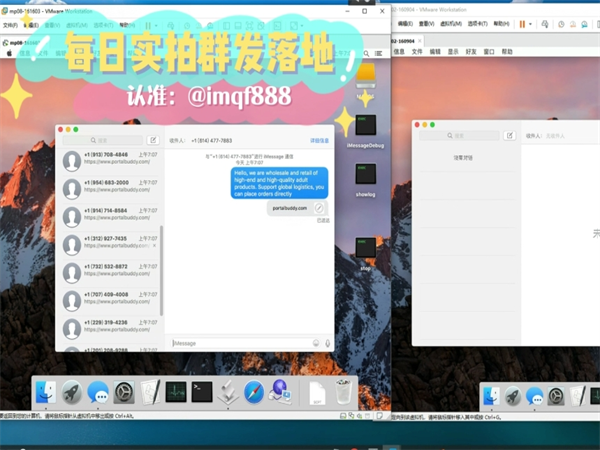The height and width of the screenshot is (450, 600).
Task: Open the Messages app in the Dock
Action: tap(98, 392)
